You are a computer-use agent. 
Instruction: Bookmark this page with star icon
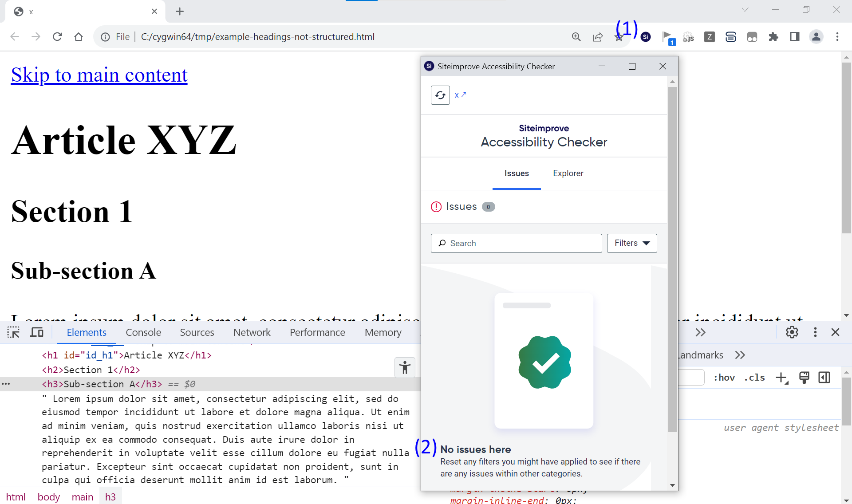tap(619, 37)
